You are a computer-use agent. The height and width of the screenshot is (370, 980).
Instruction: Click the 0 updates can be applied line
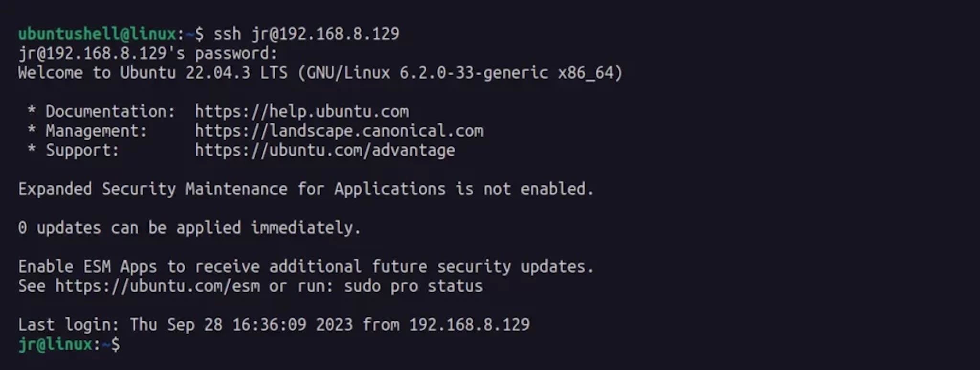(x=189, y=228)
